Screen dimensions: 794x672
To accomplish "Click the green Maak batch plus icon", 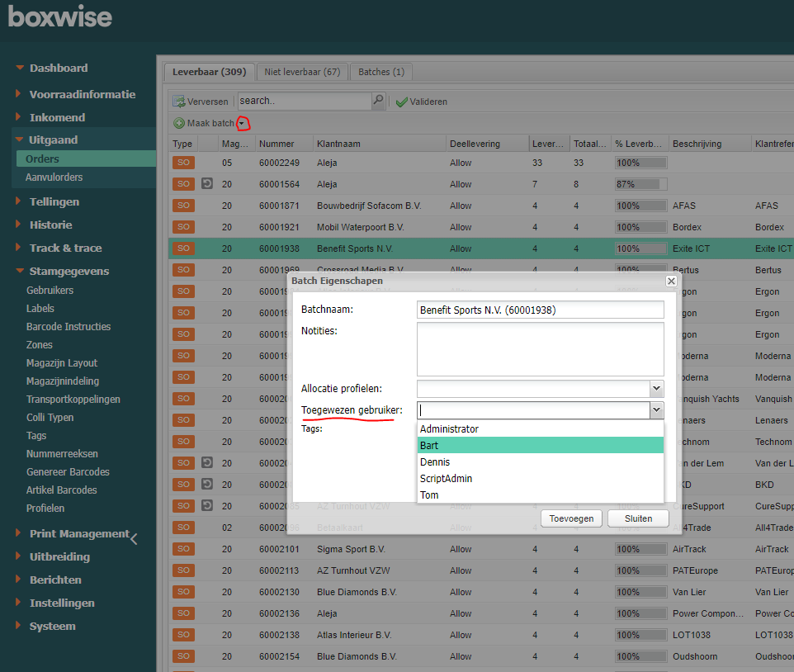I will [179, 123].
